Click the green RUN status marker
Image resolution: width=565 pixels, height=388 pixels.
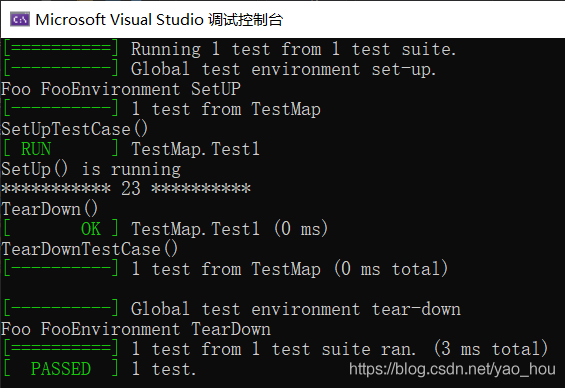36,149
